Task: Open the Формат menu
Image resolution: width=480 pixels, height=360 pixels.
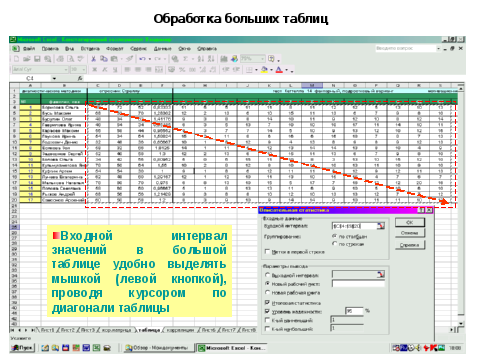Action: pos(115,49)
